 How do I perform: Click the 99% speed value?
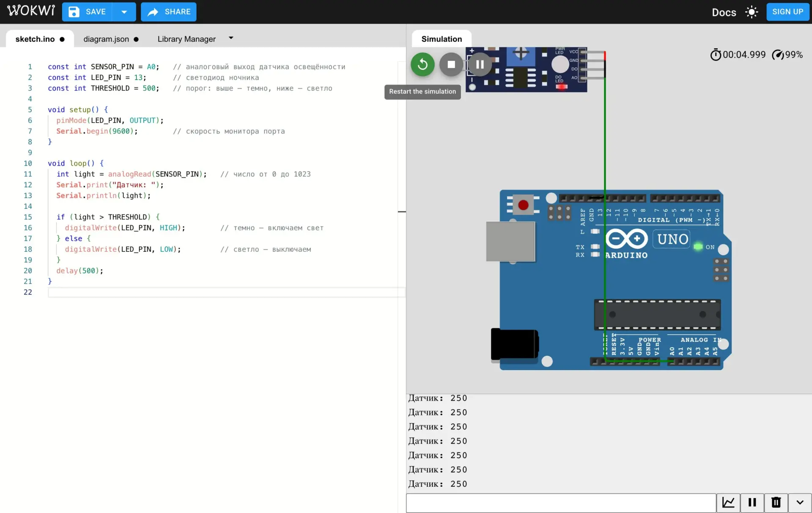[794, 55]
